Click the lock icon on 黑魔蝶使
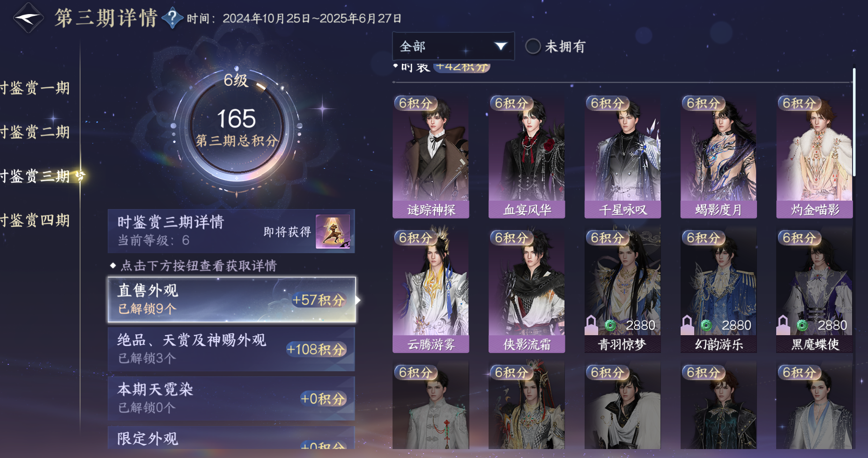 [x=784, y=324]
